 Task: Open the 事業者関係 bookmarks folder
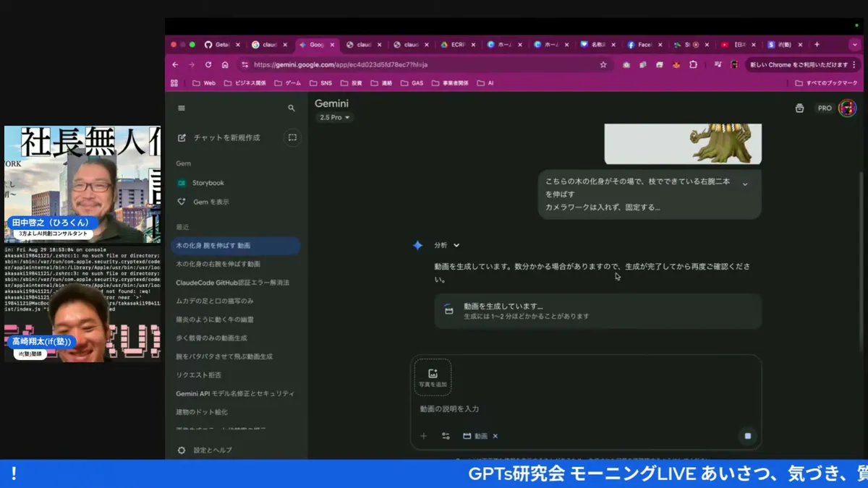(x=450, y=83)
